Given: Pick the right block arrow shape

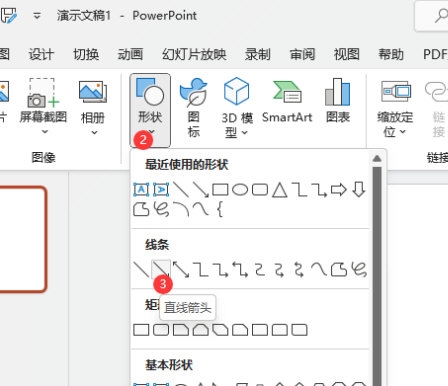Looking at the screenshot, I should (x=339, y=190).
